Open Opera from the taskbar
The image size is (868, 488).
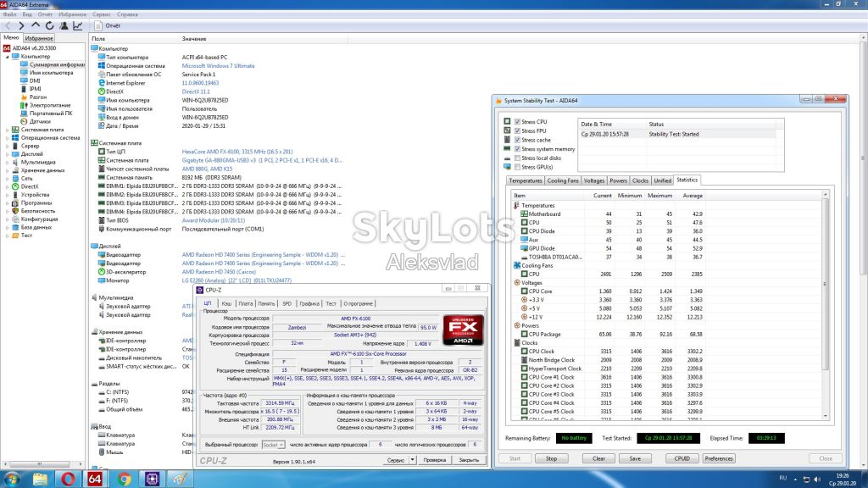click(68, 479)
